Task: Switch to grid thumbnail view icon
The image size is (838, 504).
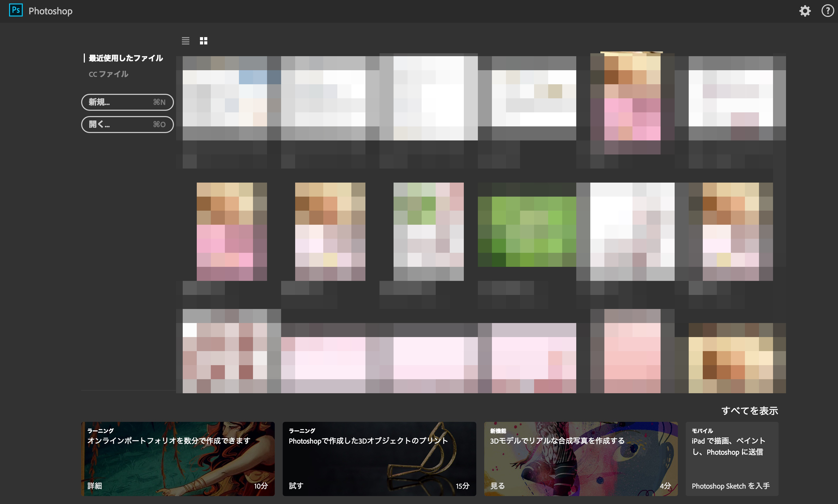Action: (x=204, y=41)
